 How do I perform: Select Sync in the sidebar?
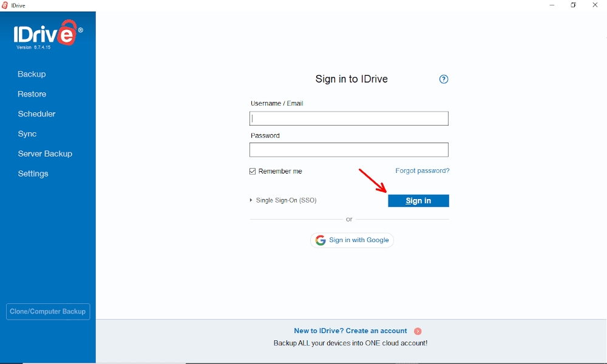27,134
